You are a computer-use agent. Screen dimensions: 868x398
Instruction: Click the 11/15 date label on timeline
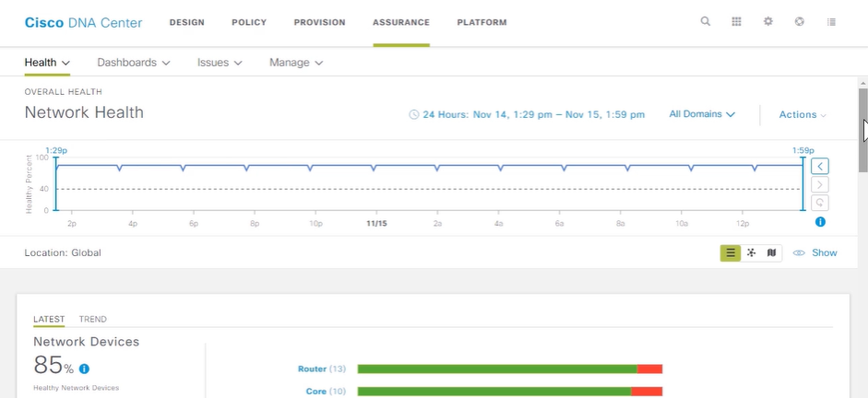click(376, 224)
